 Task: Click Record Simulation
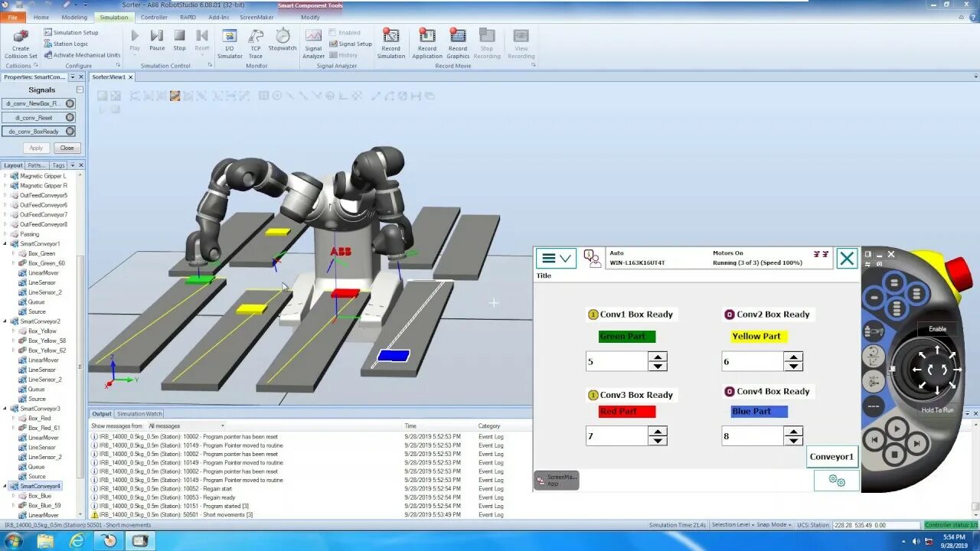tap(391, 44)
